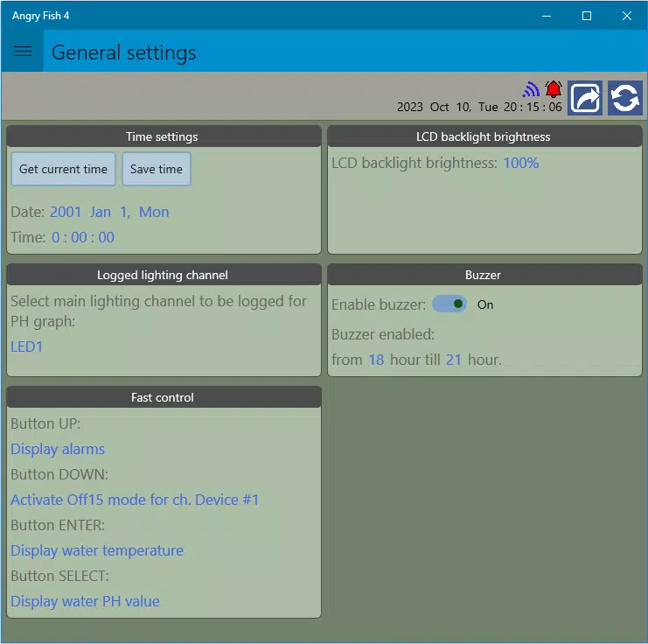Select the LED1 logged lighting channel
648x644 pixels.
pos(26,346)
